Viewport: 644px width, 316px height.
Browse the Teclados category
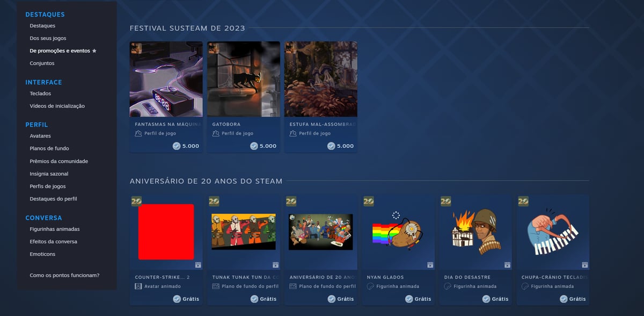pyautogui.click(x=41, y=94)
